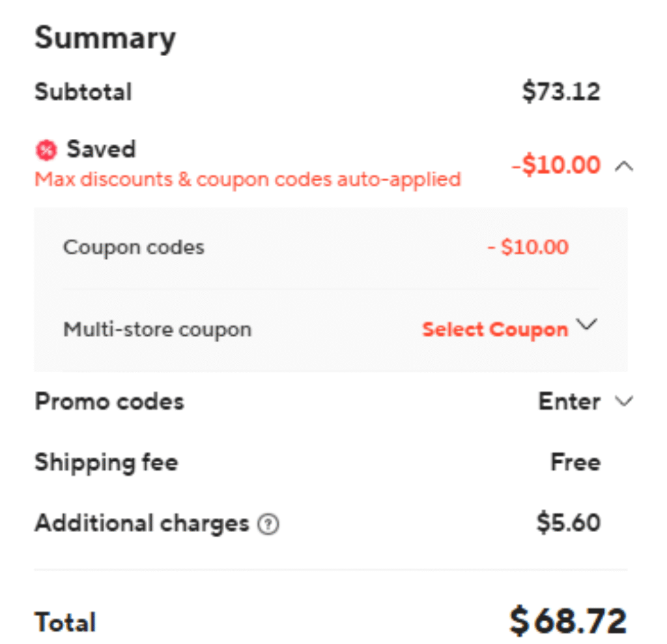
Task: Click the Additional charges label text
Action: 141,523
